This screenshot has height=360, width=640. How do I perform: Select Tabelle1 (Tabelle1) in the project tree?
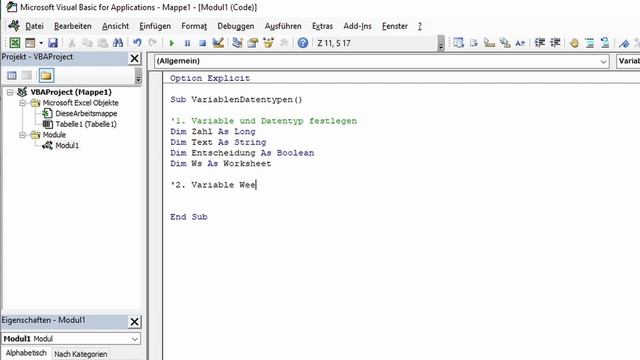coord(86,124)
